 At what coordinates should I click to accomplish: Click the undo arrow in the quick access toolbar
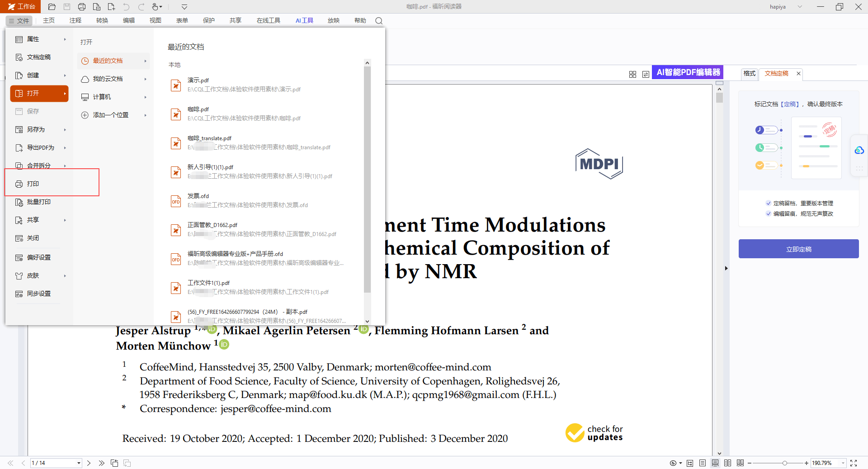click(126, 7)
